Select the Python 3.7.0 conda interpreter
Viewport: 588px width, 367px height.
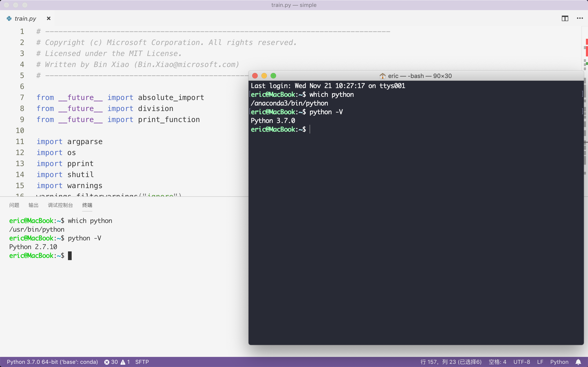pos(52,362)
